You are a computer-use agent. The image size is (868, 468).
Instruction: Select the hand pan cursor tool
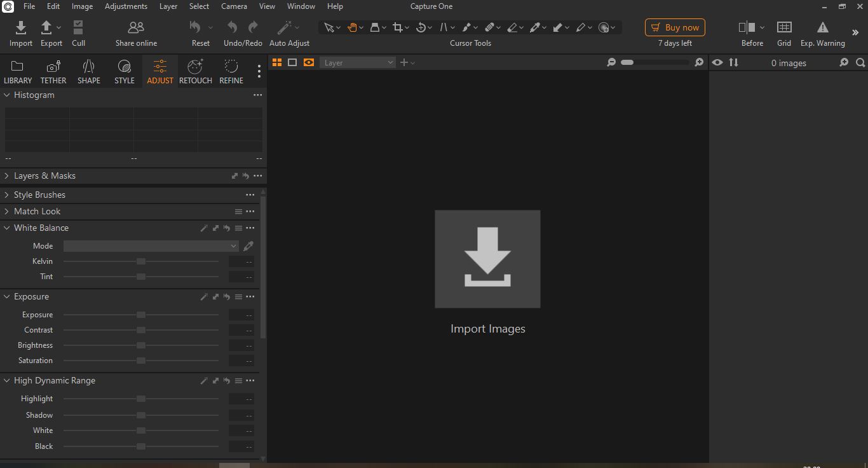(352, 27)
